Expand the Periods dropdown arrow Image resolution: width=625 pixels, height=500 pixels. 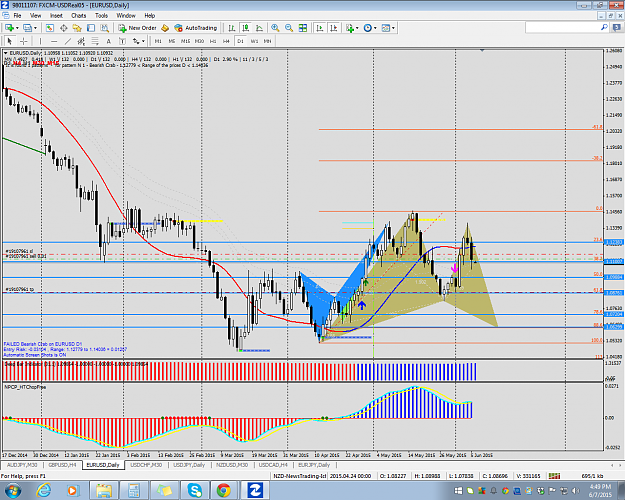375,28
